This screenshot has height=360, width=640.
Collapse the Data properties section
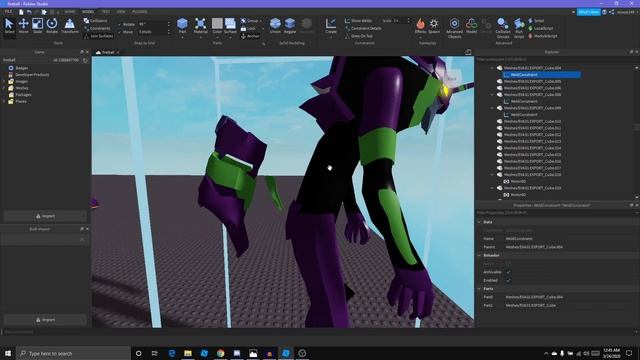coord(479,222)
